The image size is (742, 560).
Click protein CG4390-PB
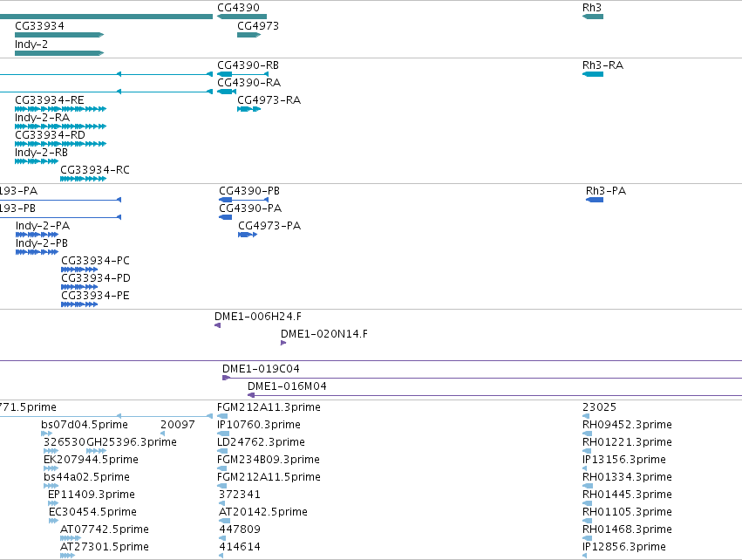244,201
